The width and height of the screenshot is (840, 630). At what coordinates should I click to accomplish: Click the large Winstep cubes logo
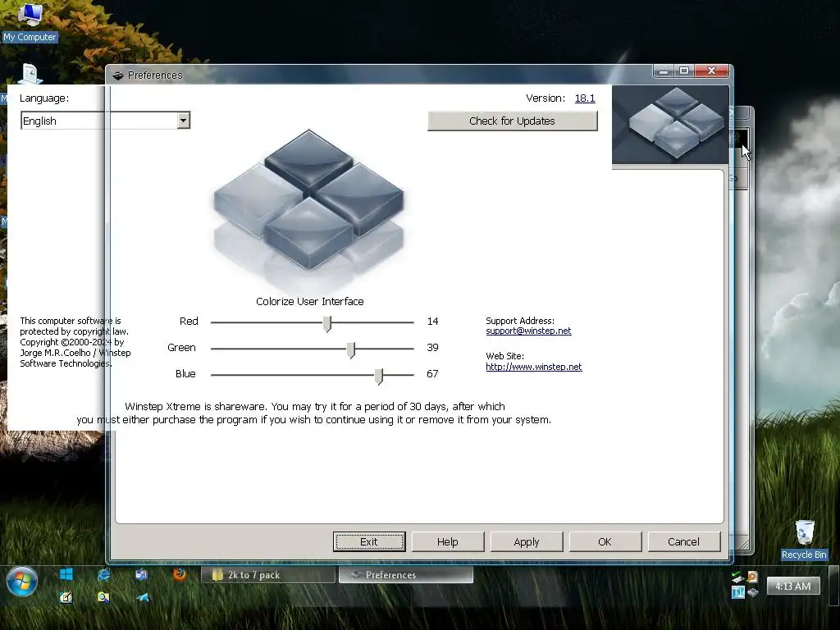pyautogui.click(x=309, y=199)
